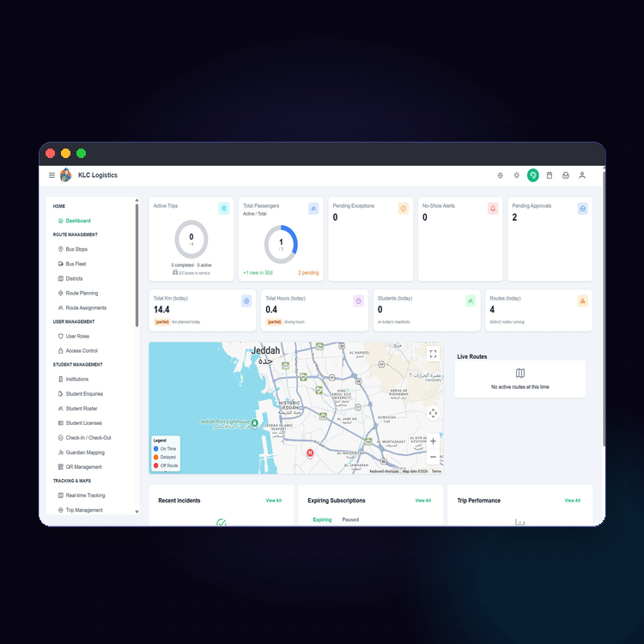Screen dimensions: 644x644
Task: Click the map pan camera control
Action: tap(433, 413)
